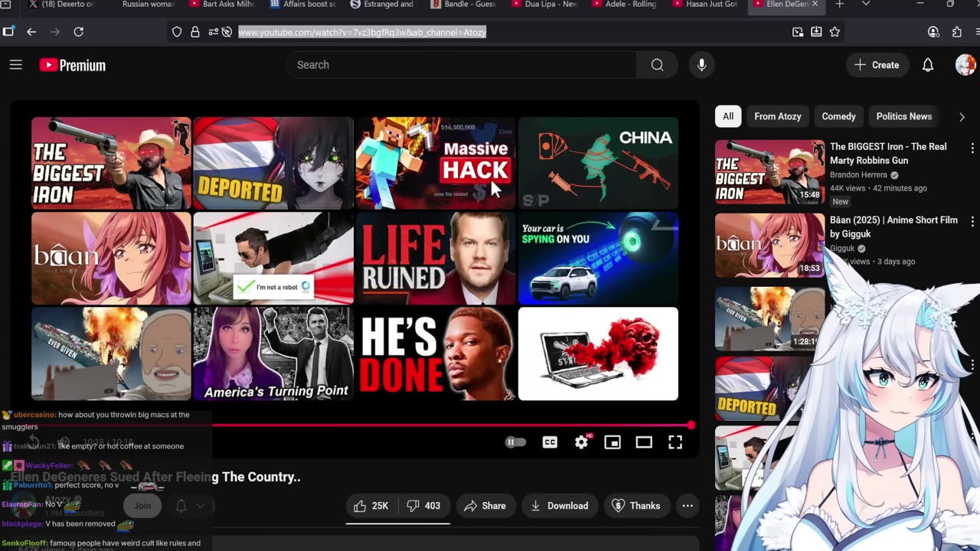
Task: Go back in the browser
Action: coord(31,32)
